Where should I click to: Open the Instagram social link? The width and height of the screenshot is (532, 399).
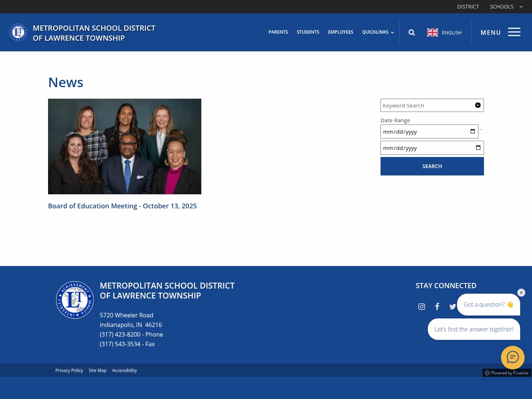pyautogui.click(x=422, y=307)
